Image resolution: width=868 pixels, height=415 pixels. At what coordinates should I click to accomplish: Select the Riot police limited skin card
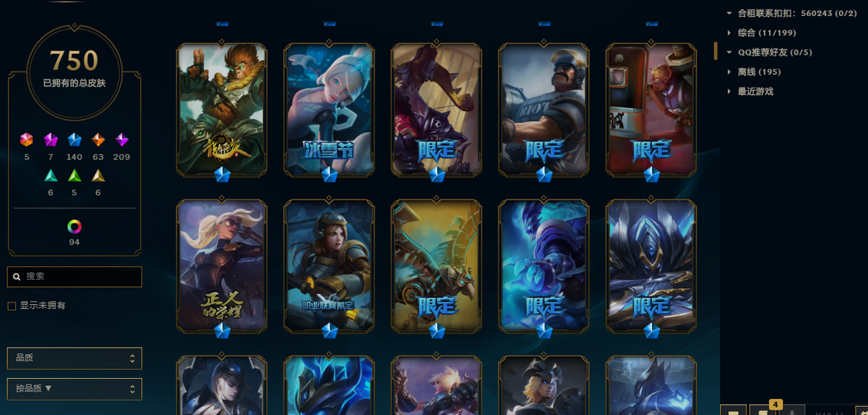543,109
